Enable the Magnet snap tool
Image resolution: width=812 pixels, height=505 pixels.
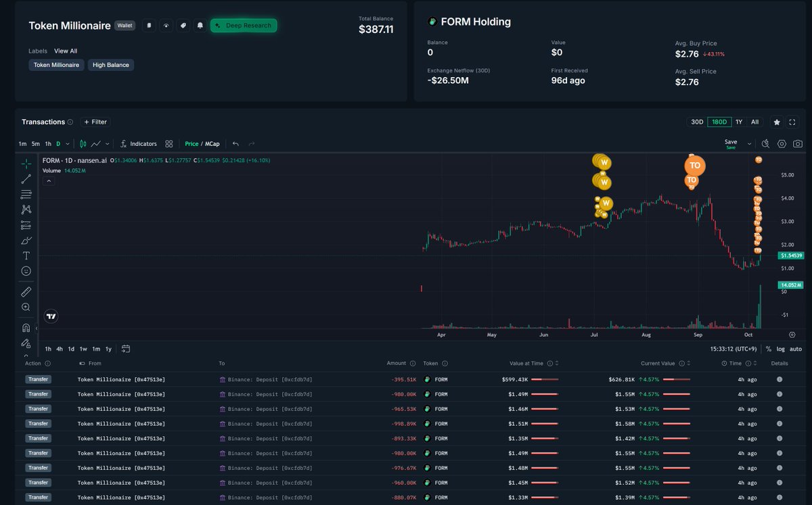click(26, 327)
